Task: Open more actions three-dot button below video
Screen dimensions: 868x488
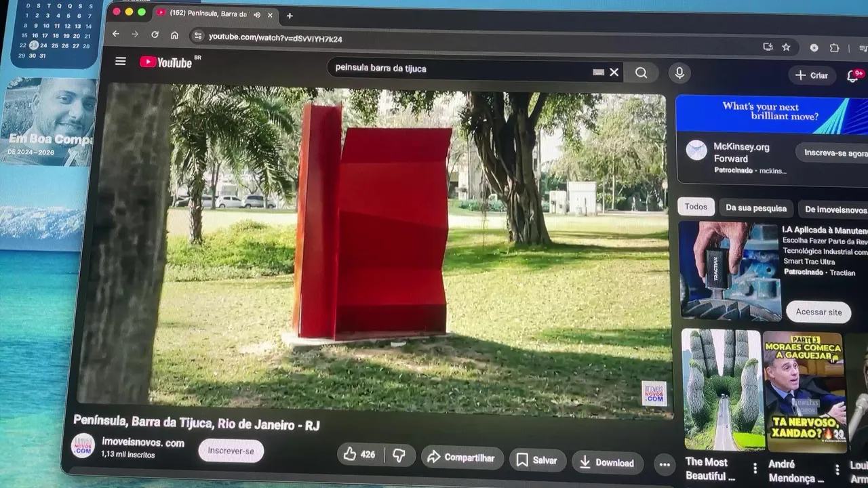Action: pos(665,464)
